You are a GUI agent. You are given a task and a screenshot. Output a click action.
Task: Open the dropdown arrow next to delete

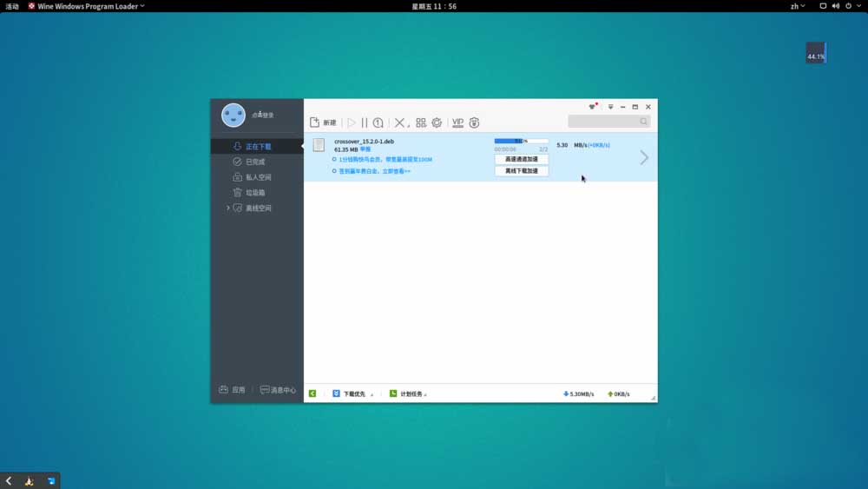(409, 126)
